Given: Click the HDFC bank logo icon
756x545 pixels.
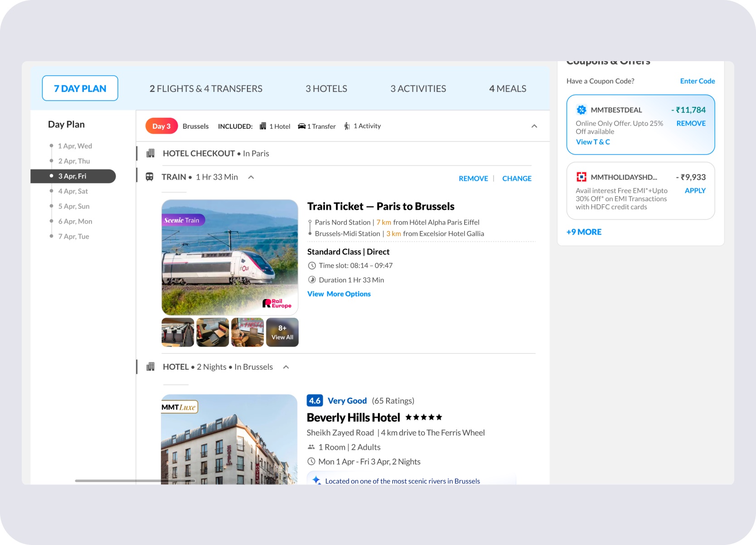Looking at the screenshot, I should pyautogui.click(x=582, y=177).
